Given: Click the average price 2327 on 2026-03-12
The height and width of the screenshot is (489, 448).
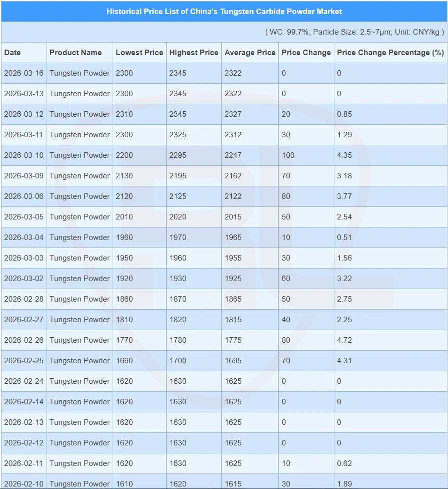Looking at the screenshot, I should click(x=233, y=114).
